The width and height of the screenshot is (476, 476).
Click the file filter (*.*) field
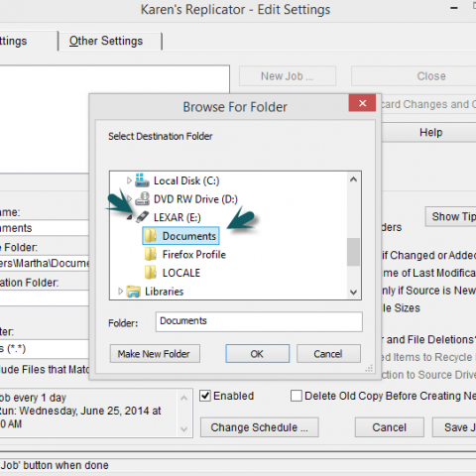point(45,349)
